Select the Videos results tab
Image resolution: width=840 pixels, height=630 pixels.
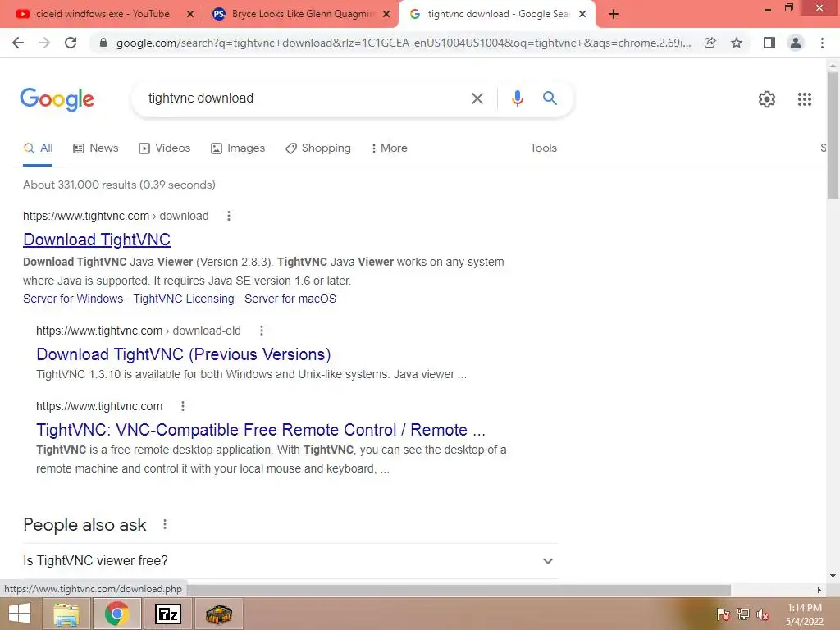tap(164, 148)
